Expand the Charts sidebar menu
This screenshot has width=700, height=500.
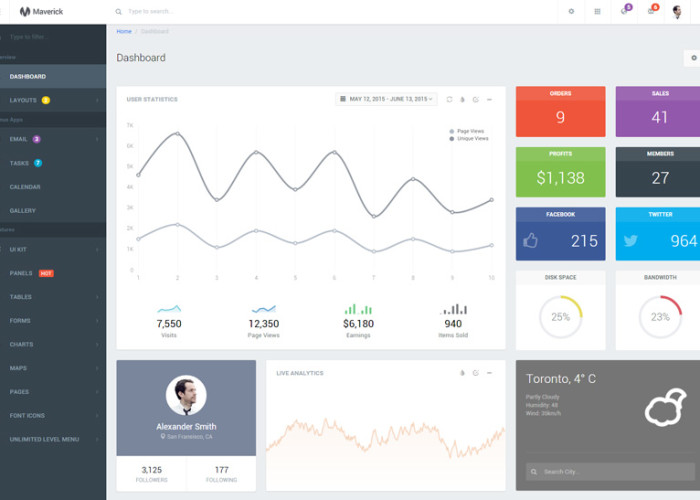point(53,344)
